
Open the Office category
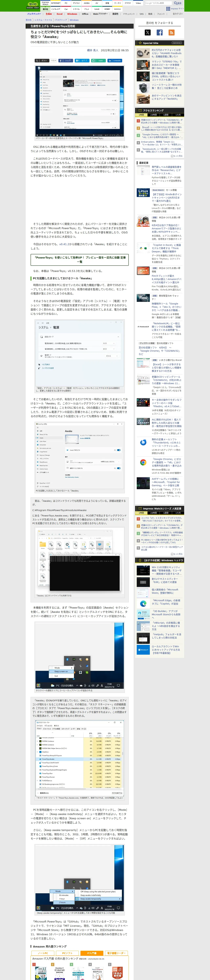(x=85, y=14)
